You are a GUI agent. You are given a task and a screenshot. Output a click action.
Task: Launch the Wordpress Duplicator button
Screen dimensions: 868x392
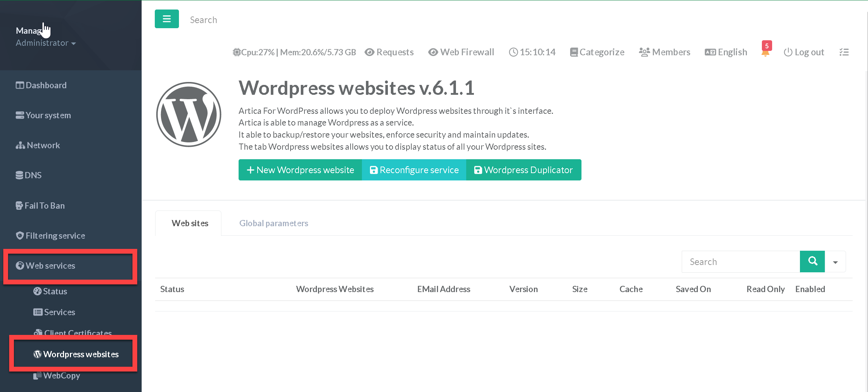coord(523,170)
